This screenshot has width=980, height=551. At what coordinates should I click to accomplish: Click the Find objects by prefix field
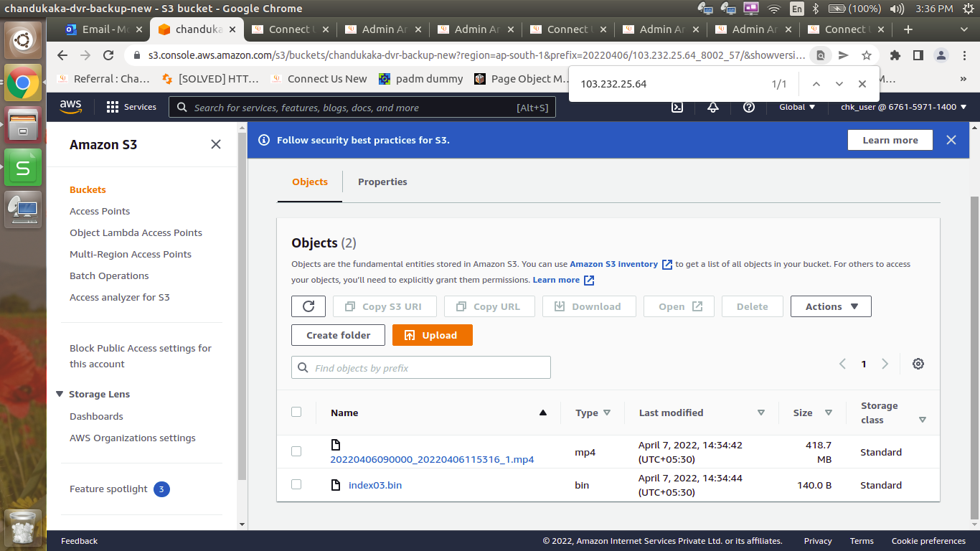pyautogui.click(x=421, y=367)
